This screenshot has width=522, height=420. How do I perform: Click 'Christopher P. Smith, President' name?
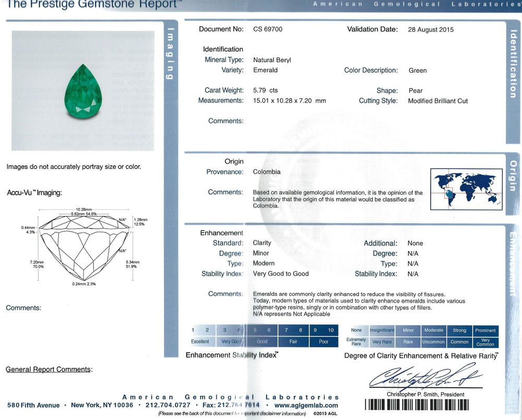(425, 394)
